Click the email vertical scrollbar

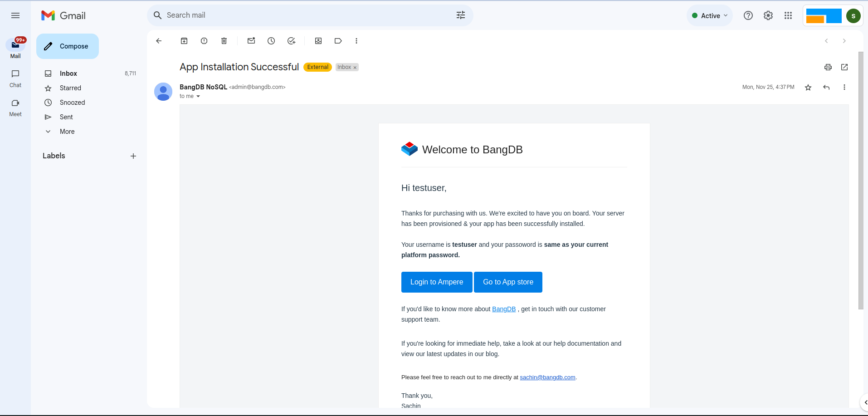[861, 181]
